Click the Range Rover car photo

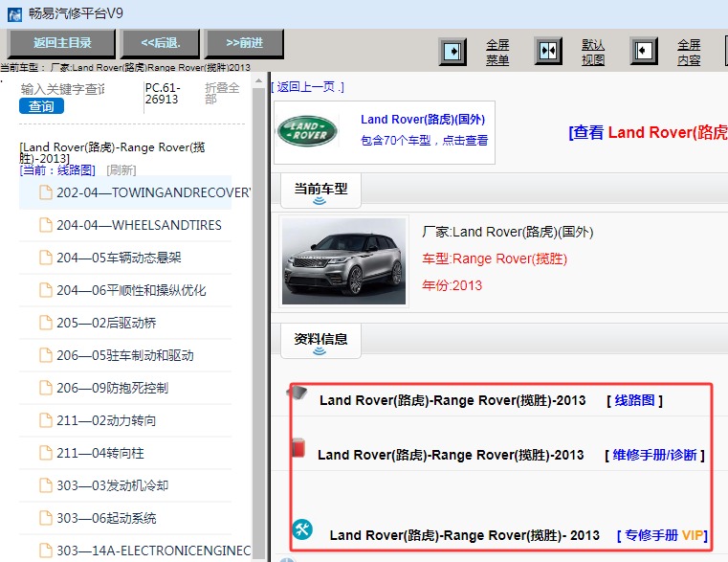[x=343, y=261]
